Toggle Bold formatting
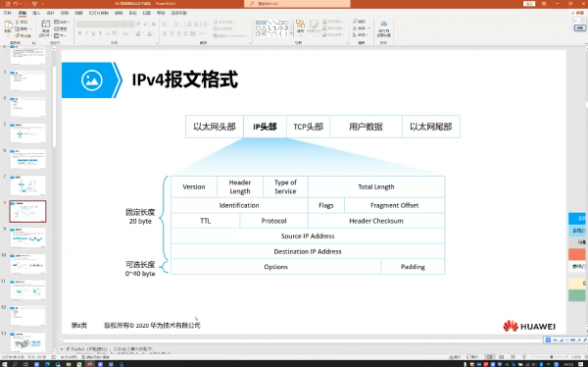The image size is (588, 367). (80, 33)
